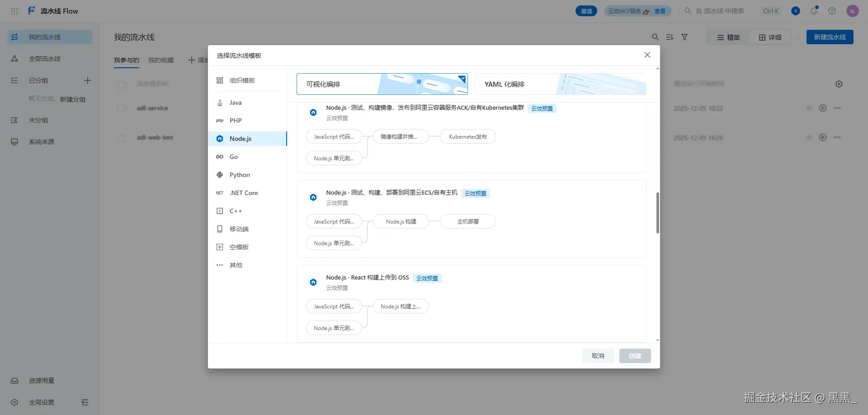Screen dimensions: 868x415
Task: Toggle the select-all checkbox in table header
Action: pyautogui.click(x=121, y=84)
